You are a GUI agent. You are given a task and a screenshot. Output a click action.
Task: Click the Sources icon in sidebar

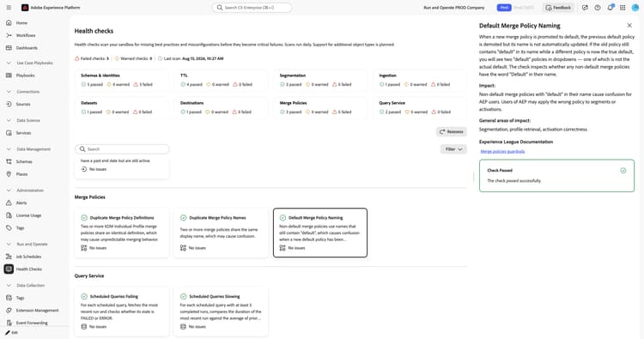[9, 104]
